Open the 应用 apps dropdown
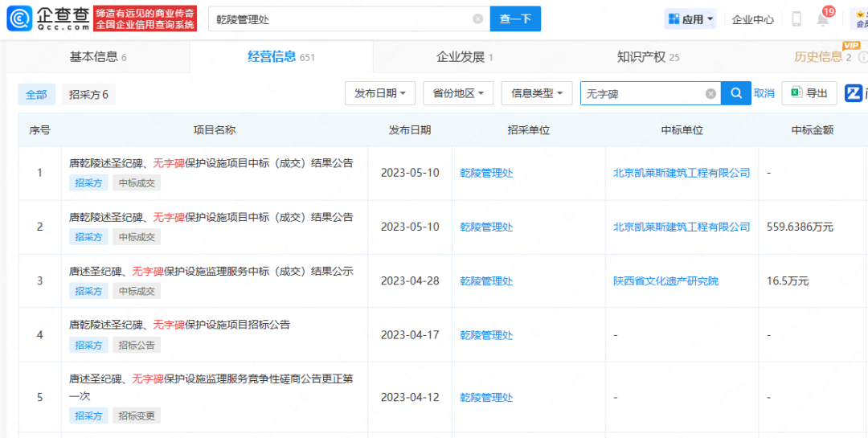The height and width of the screenshot is (438, 868). 690,19
